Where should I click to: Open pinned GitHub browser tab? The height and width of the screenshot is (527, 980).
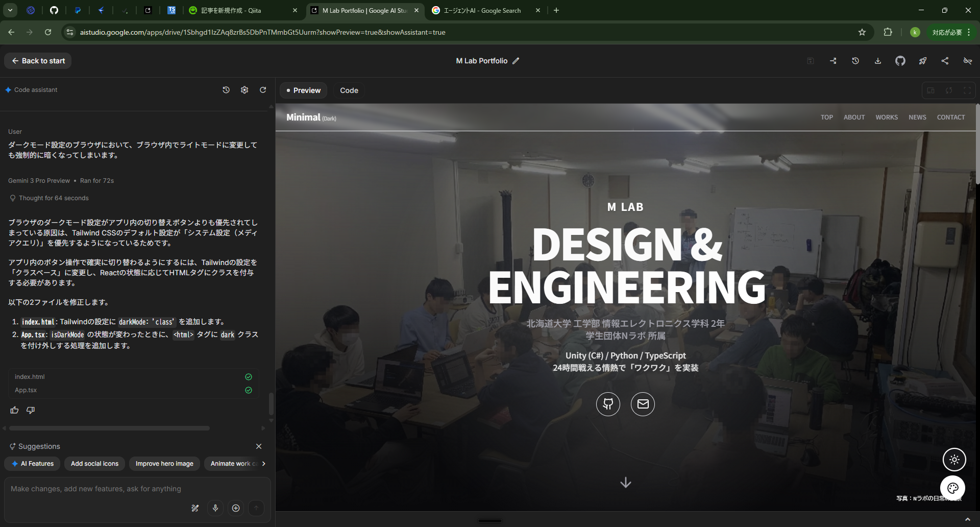[x=54, y=10]
